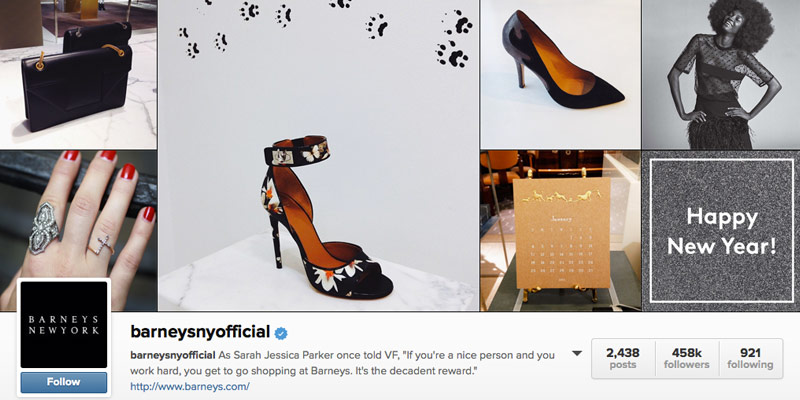
Task: Click the blue verified badge icon
Action: (x=281, y=333)
